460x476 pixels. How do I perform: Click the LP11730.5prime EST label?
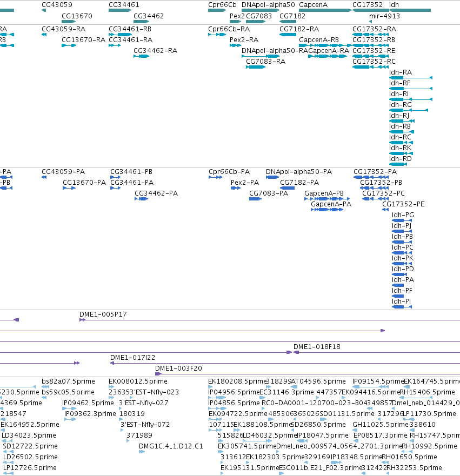[429, 414]
